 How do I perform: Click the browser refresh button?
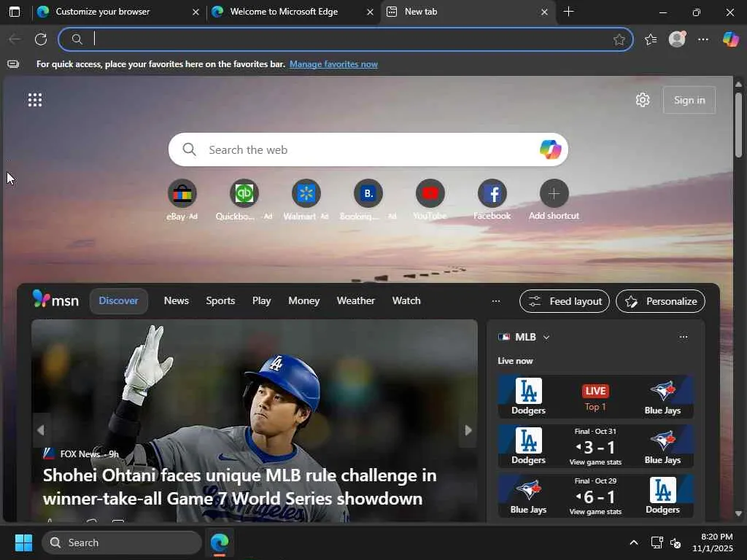point(41,39)
